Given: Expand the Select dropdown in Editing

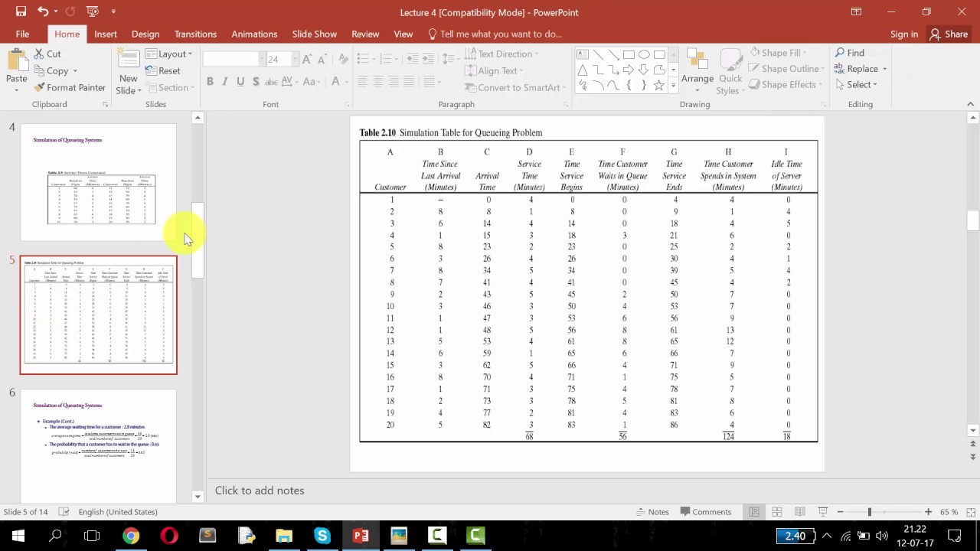Looking at the screenshot, I should (x=856, y=84).
